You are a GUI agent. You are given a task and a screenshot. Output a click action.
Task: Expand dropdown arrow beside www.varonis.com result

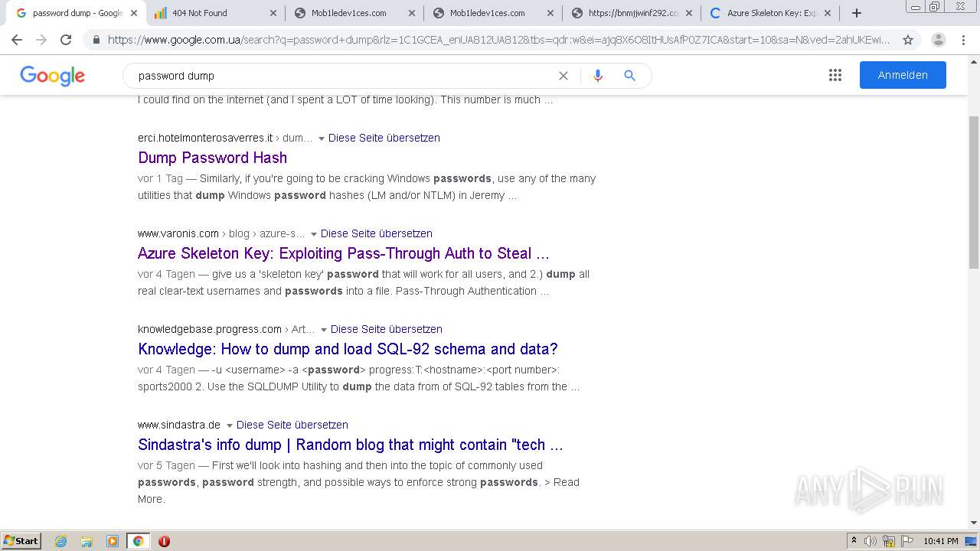[314, 234]
